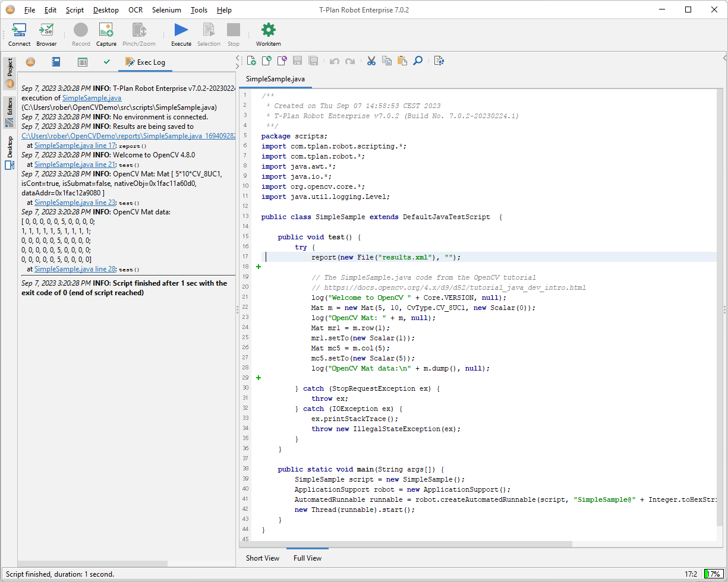Follow the SimpleSample.java line 28 link
This screenshot has height=582, width=728.
coord(75,269)
